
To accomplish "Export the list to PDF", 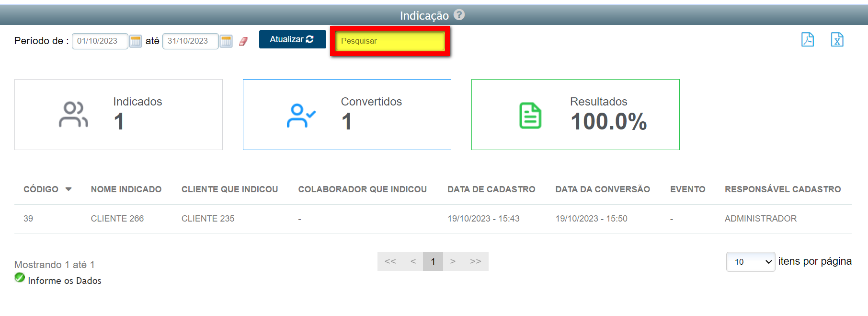I will pos(808,39).
